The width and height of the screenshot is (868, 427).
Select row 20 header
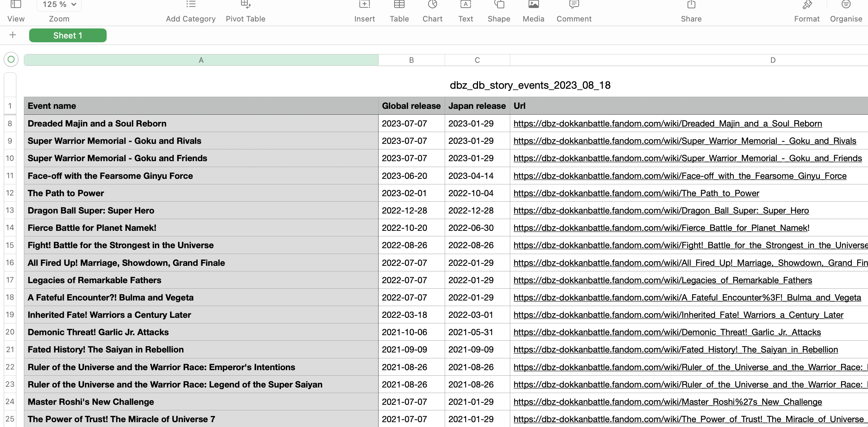(10, 332)
